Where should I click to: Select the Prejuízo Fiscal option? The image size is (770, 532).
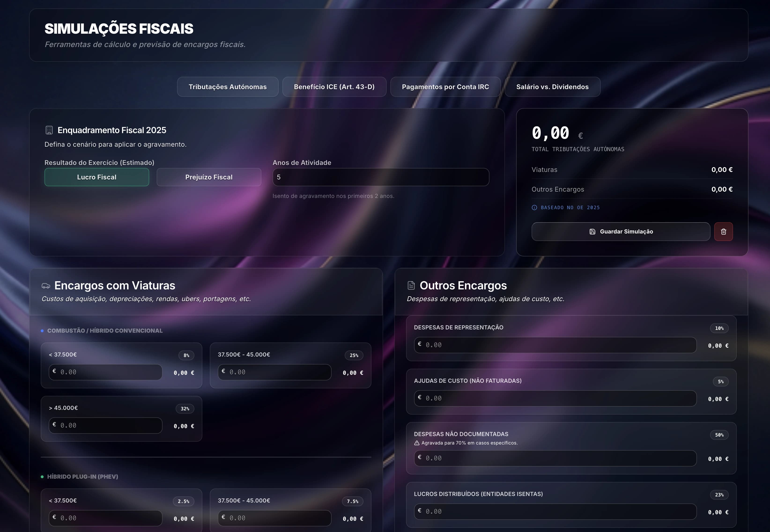click(209, 177)
